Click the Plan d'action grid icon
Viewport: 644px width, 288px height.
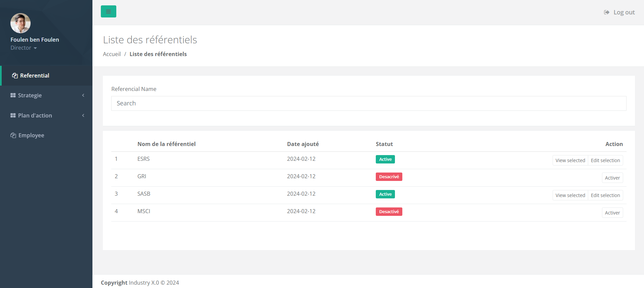point(13,115)
